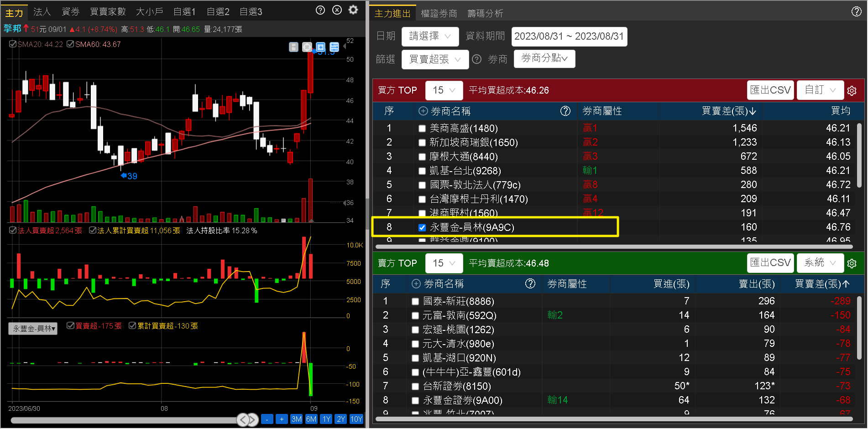The height and width of the screenshot is (429, 868).
Task: Expand the 券商分點 broker dropdown
Action: tap(544, 58)
